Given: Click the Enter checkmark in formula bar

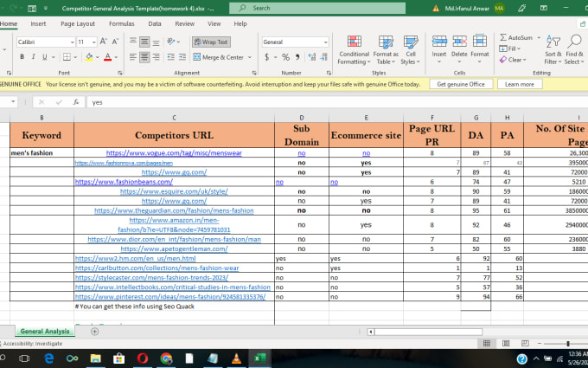Looking at the screenshot, I should (x=59, y=102).
